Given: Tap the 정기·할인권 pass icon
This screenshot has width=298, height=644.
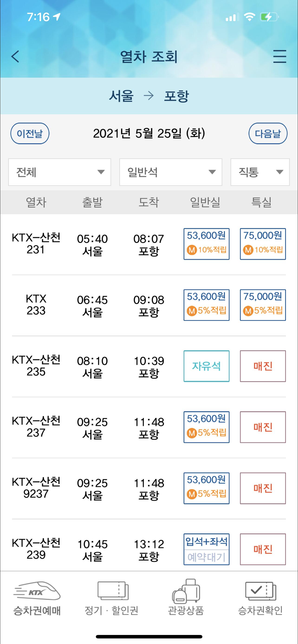Looking at the screenshot, I should (113, 591).
